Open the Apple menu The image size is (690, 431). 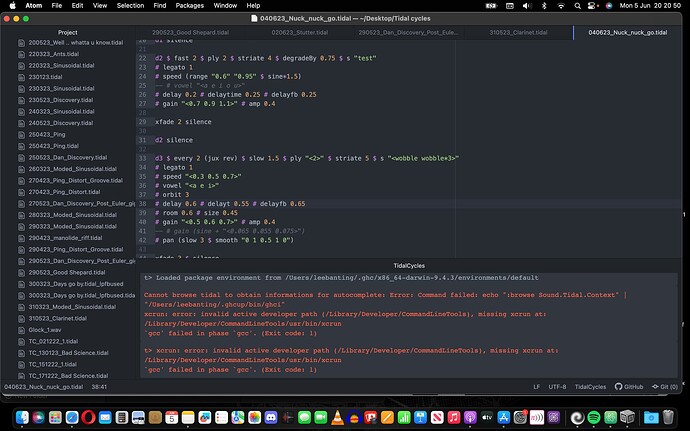tap(12, 5)
